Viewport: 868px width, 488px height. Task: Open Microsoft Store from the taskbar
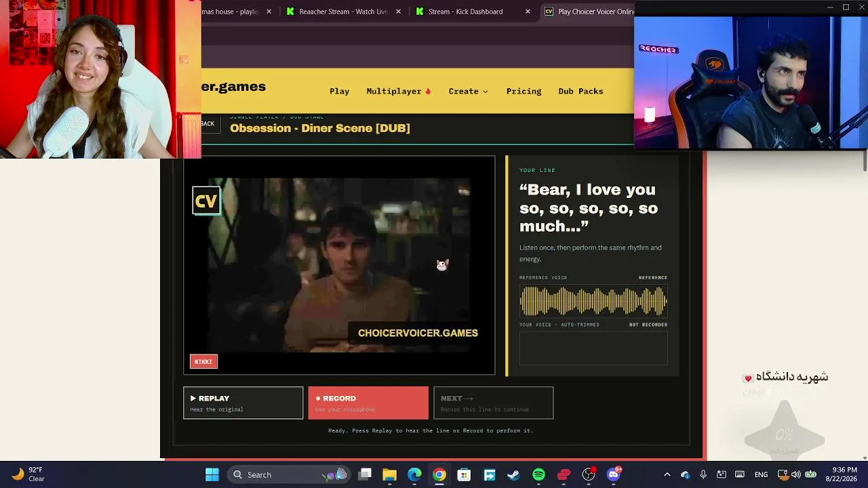(464, 474)
